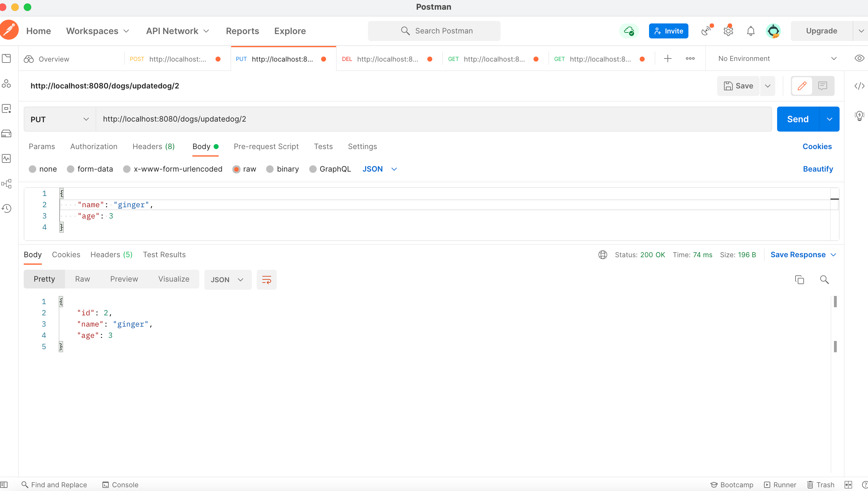The width and height of the screenshot is (868, 491).
Task: Copy the response body
Action: [x=800, y=279]
